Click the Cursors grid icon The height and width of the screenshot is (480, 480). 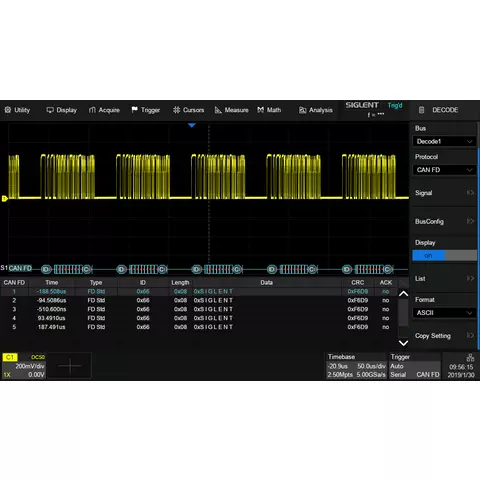point(176,110)
